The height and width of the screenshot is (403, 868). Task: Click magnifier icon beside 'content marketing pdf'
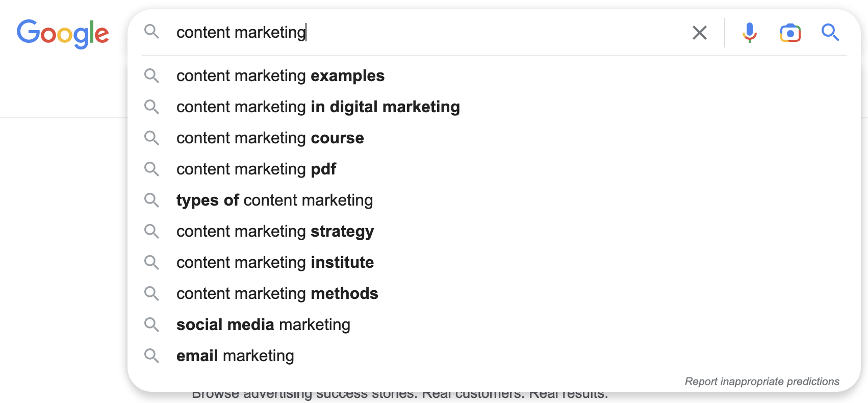pos(151,169)
